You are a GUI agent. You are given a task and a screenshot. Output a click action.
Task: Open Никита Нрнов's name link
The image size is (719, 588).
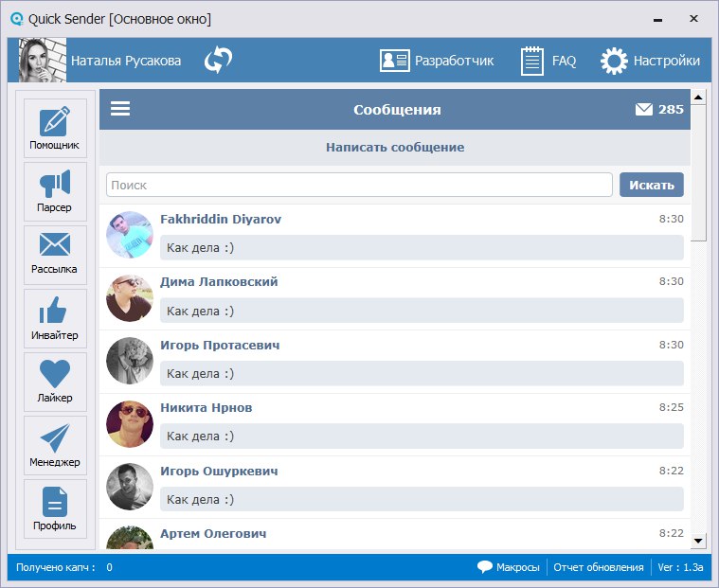(207, 407)
